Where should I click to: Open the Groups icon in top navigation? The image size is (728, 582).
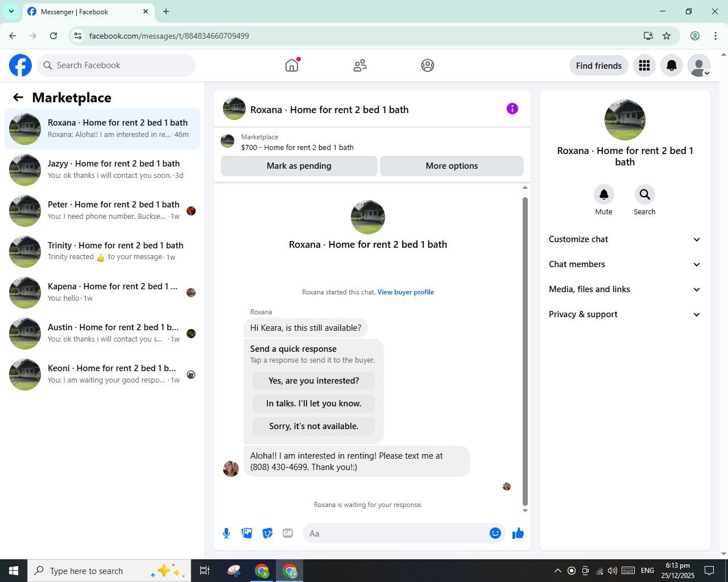point(428,65)
